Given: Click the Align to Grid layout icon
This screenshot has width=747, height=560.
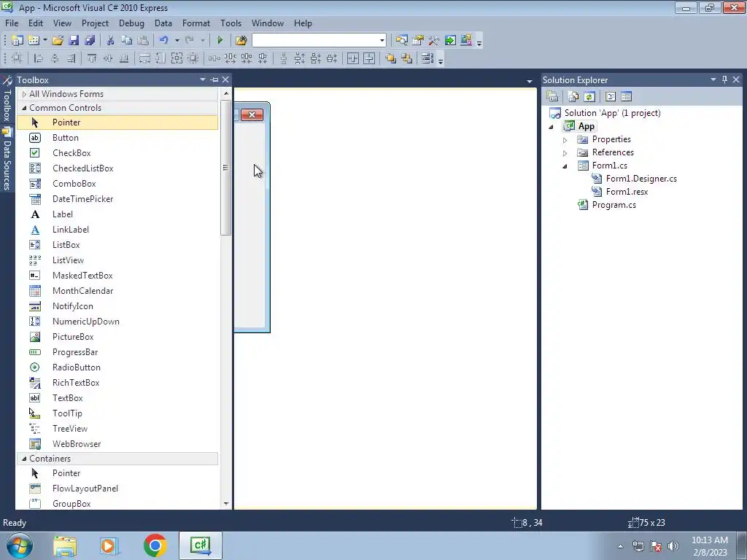Looking at the screenshot, I should pyautogui.click(x=18, y=58).
